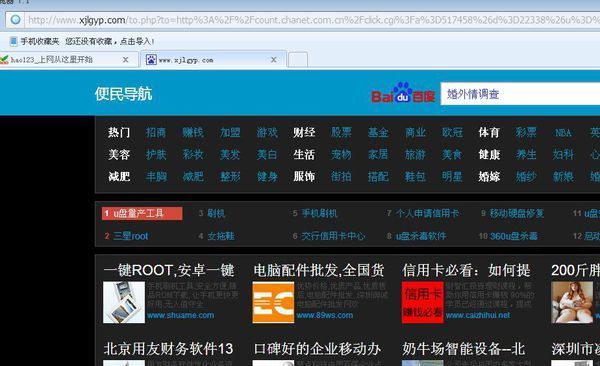Open the 明星 category link
Screen dimensions: 600x366
click(452, 176)
